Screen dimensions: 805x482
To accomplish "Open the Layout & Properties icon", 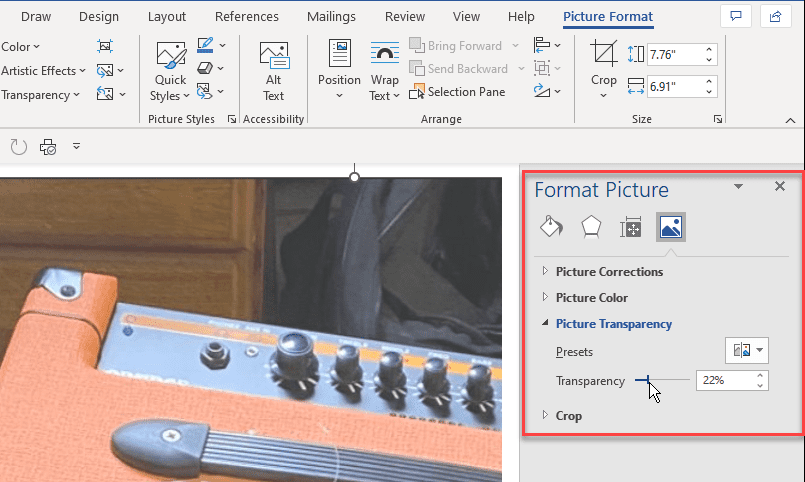I will click(631, 227).
